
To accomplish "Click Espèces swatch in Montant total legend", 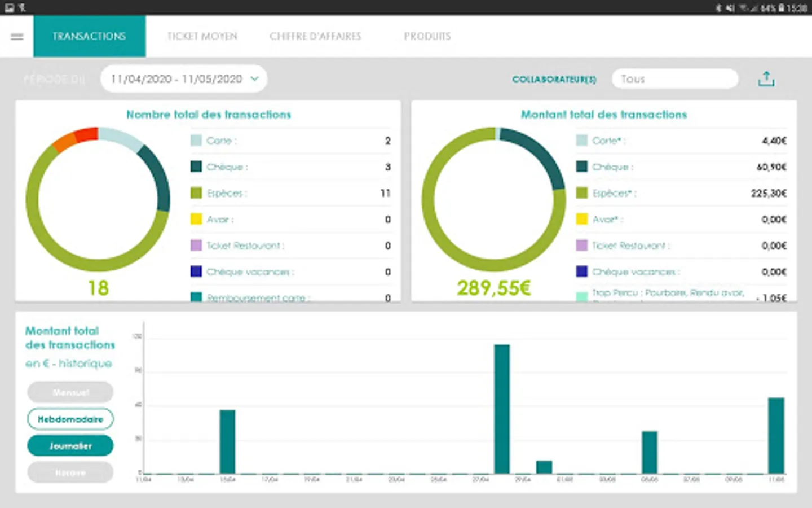I will pos(582,193).
